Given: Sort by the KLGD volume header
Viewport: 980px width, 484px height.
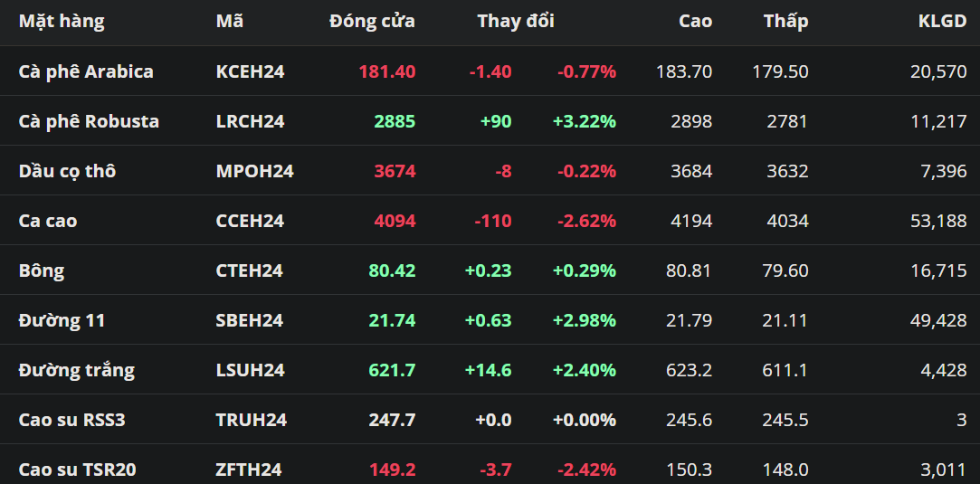Looking at the screenshot, I should click(942, 21).
